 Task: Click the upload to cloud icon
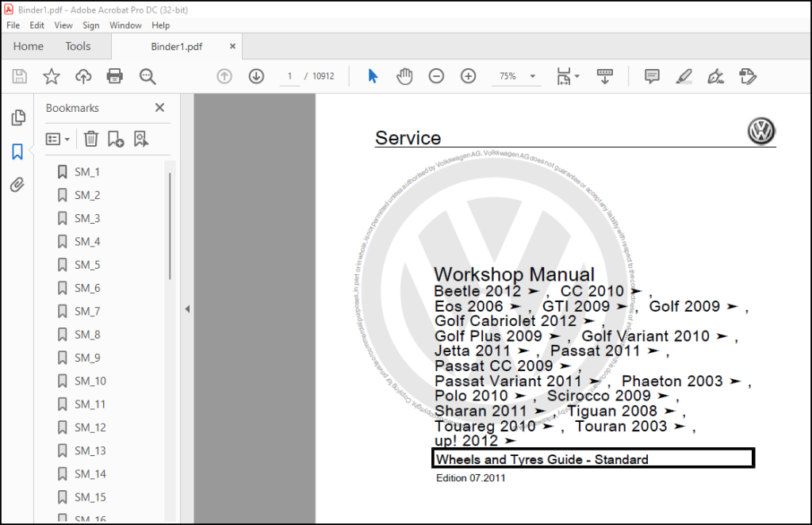click(x=82, y=77)
